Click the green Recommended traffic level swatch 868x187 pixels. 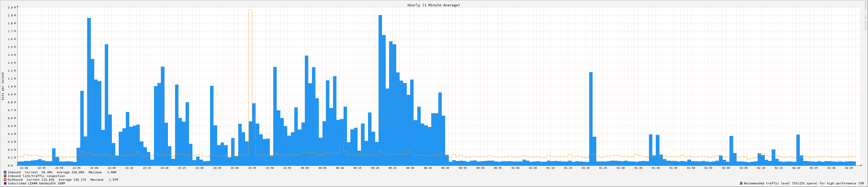pos(741,183)
